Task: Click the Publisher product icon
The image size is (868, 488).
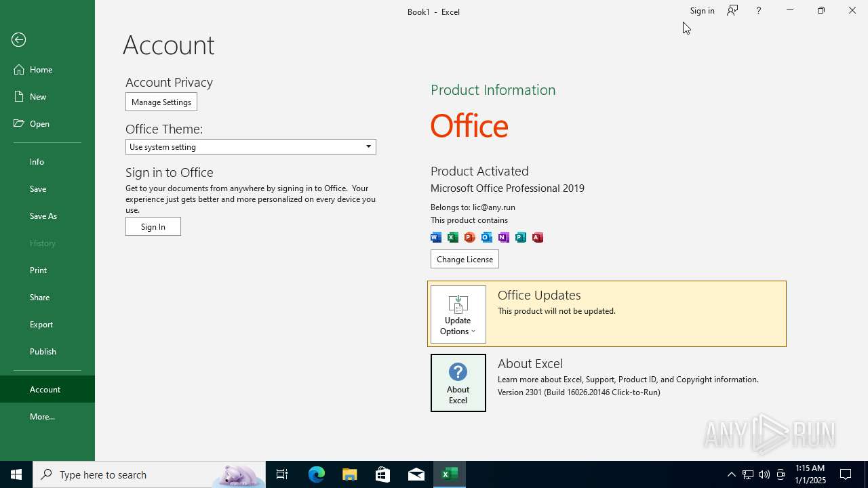Action: [521, 237]
